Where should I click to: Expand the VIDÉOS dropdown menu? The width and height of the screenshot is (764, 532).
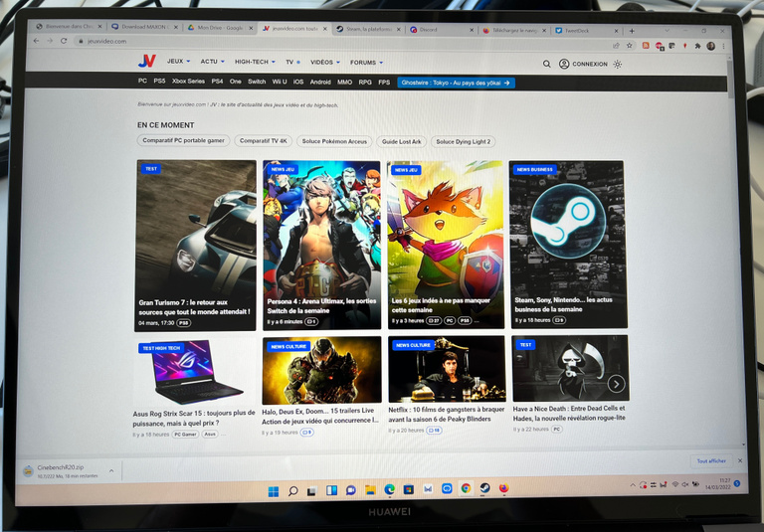click(325, 63)
